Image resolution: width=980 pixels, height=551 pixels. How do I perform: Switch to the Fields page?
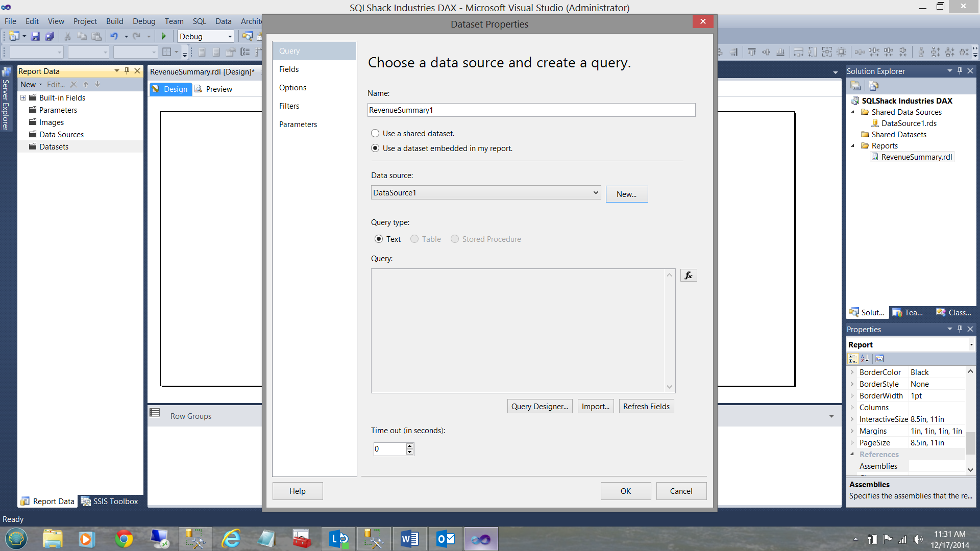click(289, 69)
